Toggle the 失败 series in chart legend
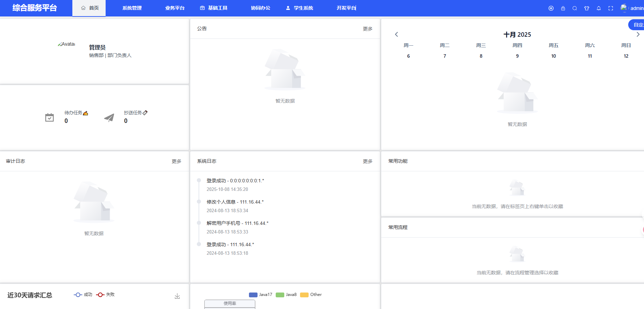This screenshot has height=309, width=644. 105,295
